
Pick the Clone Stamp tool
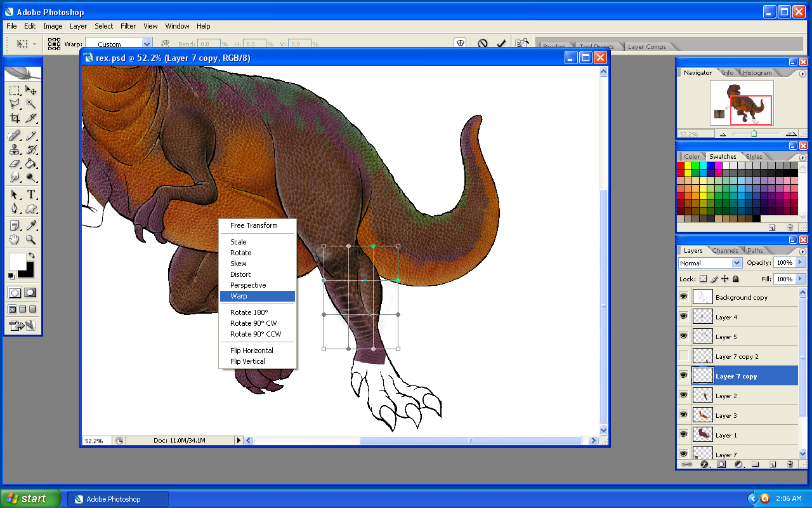tap(14, 150)
